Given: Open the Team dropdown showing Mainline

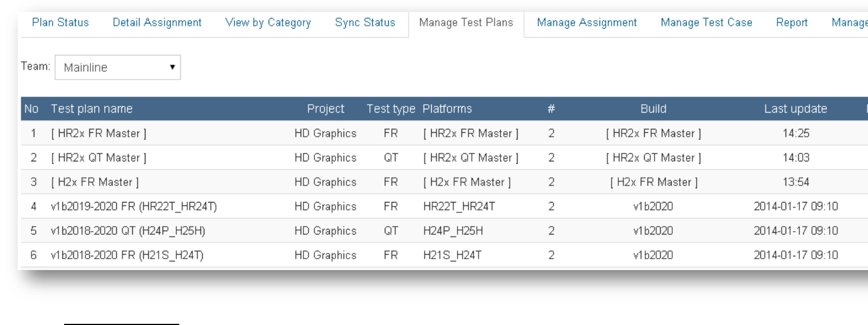Looking at the screenshot, I should pyautogui.click(x=117, y=68).
